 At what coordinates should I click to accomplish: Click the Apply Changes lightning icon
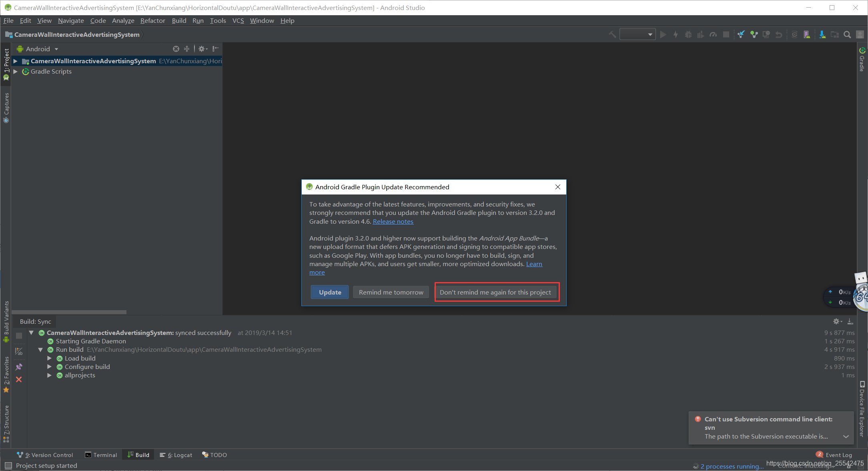(x=676, y=34)
